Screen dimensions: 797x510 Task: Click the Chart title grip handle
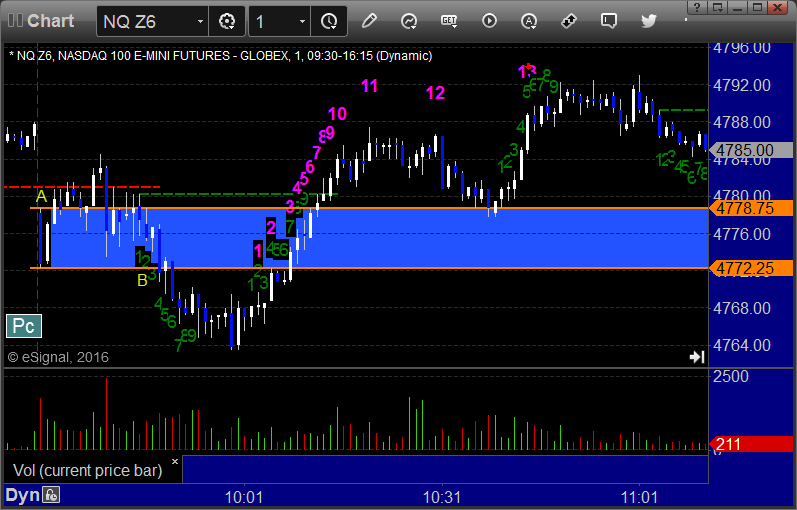pyautogui.click(x=15, y=20)
